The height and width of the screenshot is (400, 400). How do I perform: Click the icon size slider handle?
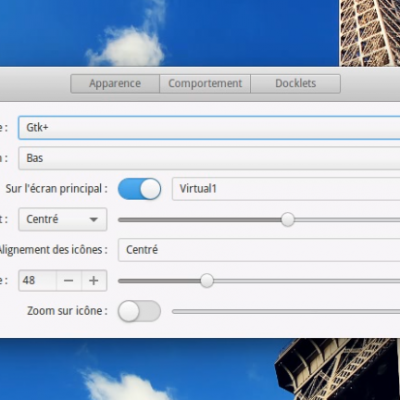click(207, 281)
